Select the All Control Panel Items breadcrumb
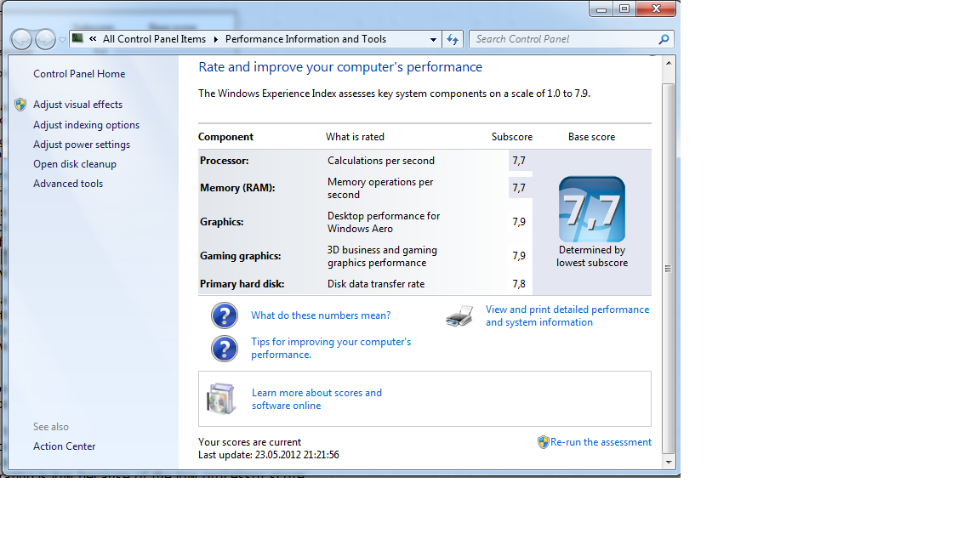 [x=154, y=39]
